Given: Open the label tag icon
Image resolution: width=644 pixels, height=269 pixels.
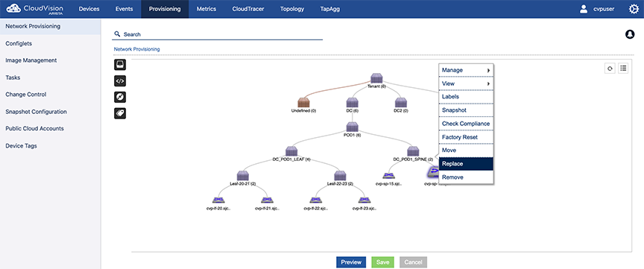Looking at the screenshot, I should [120, 113].
